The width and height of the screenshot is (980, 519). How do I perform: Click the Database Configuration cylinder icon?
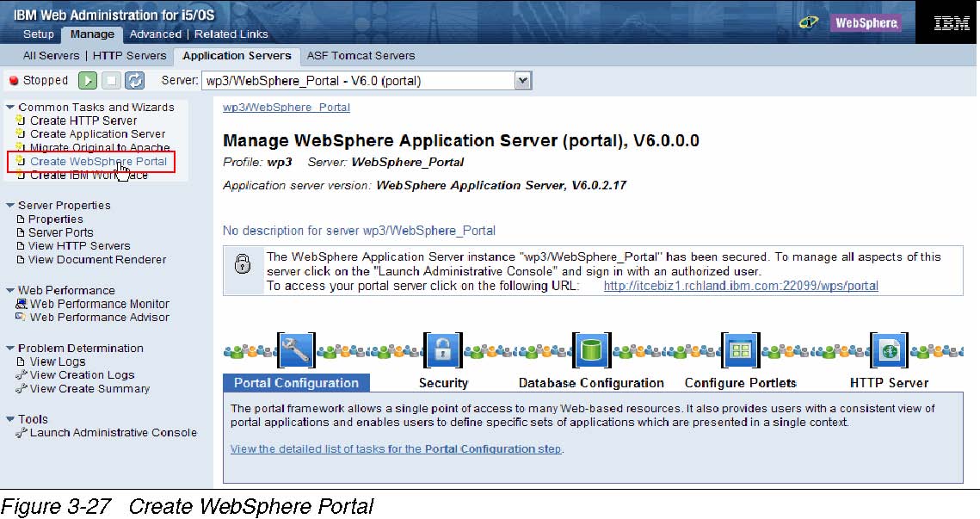[591, 350]
